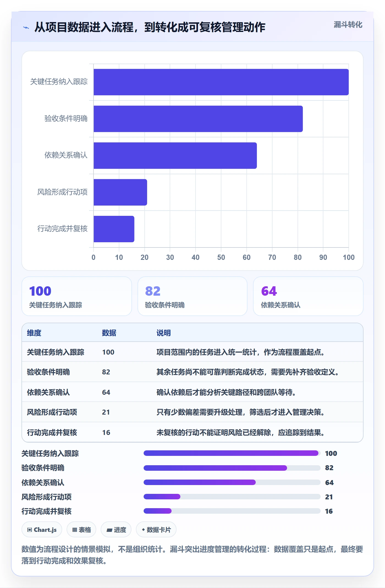The height and width of the screenshot is (588, 385).
Task: Click description starting 其余任务尚不能可靠判断
Action: point(248,372)
